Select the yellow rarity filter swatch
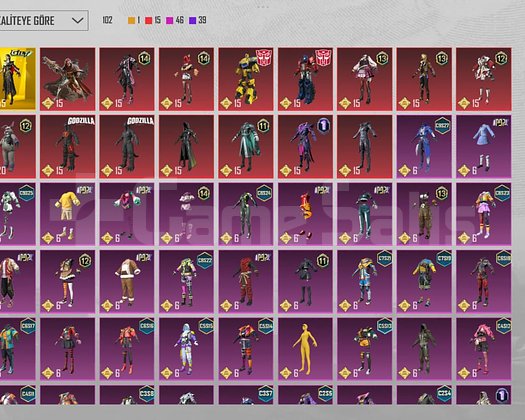This screenshot has height=420, width=525. coord(132,20)
